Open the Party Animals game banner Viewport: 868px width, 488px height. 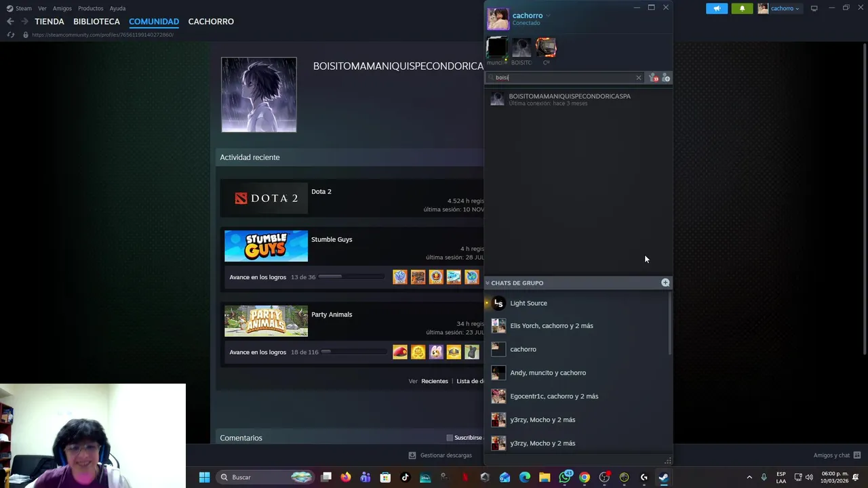266,321
